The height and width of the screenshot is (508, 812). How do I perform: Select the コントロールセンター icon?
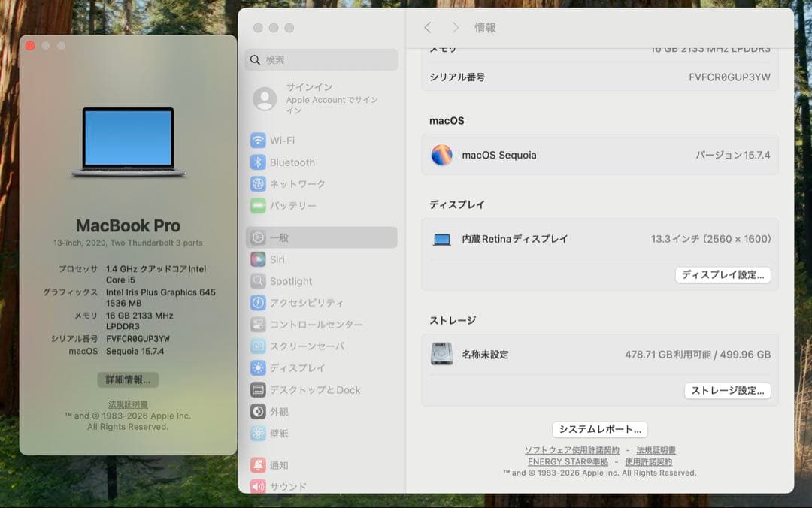coord(258,325)
